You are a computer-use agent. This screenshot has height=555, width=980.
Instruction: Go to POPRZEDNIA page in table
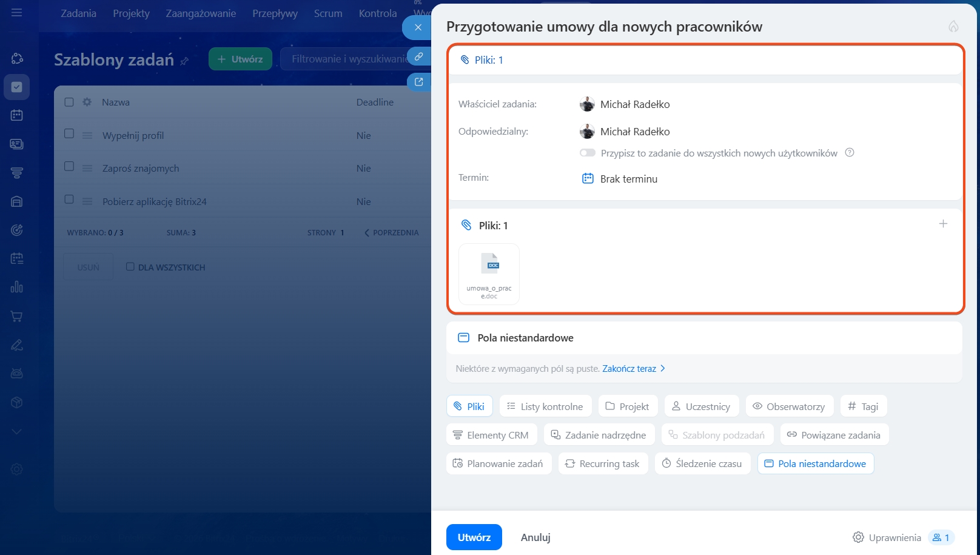[x=392, y=232]
